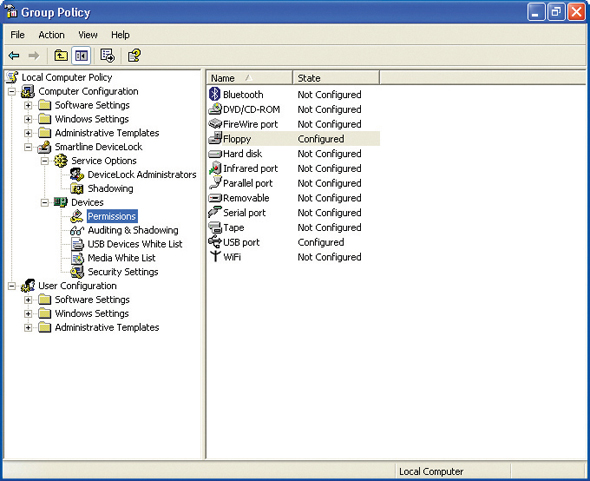Click the Export List toolbar icon
The height and width of the screenshot is (481, 590).
point(108,56)
